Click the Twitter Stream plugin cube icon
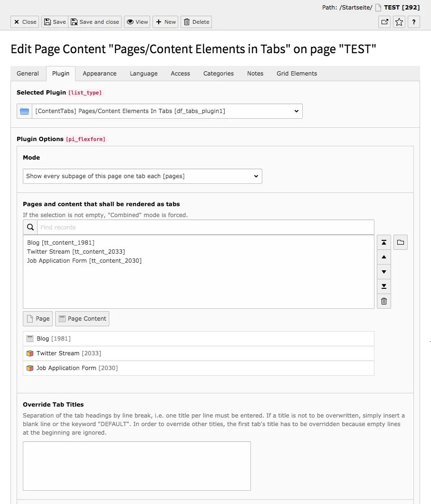Screen dimensions: 431x504 [x=30, y=353]
